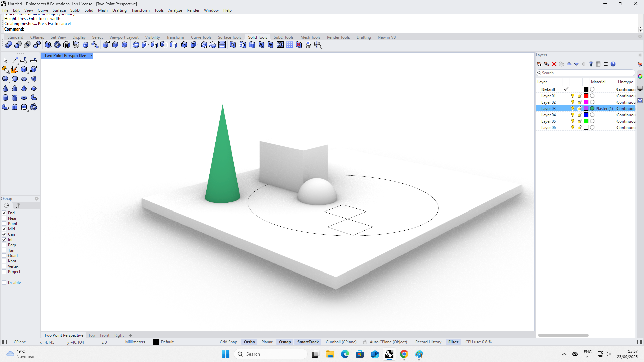
Task: Click the red Delete layer icon
Action: coord(554,64)
